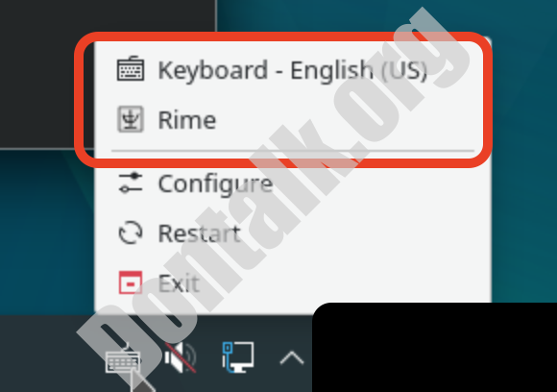Click the black panel area beside tray arrow

coord(435,348)
